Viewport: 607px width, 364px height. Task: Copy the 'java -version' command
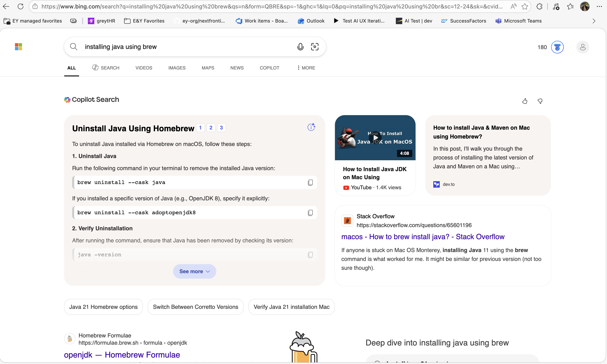[x=310, y=255]
